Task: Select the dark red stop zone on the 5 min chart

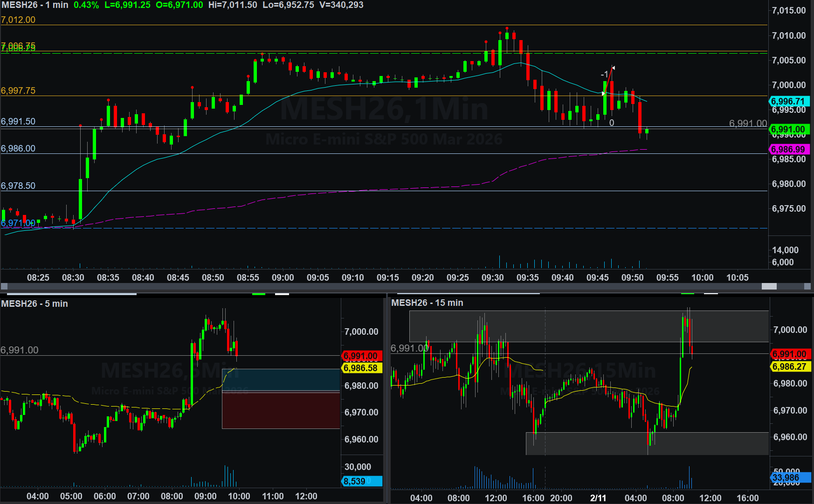Action: click(281, 410)
